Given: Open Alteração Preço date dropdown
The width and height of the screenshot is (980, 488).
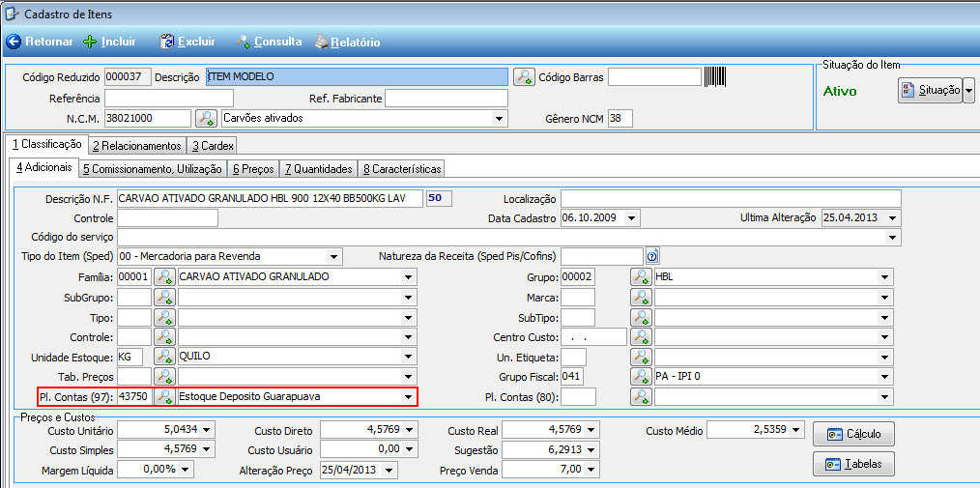Looking at the screenshot, I should point(389,470).
